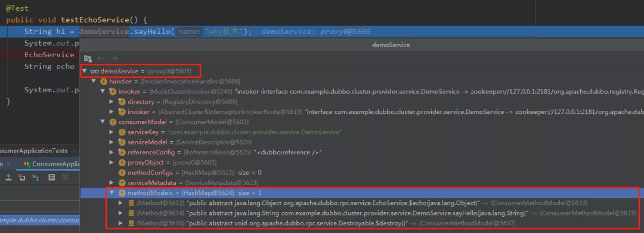Click sayHello in the highlighted line
Image resolution: width=644 pixels, height=233 pixels.
pos(153,32)
